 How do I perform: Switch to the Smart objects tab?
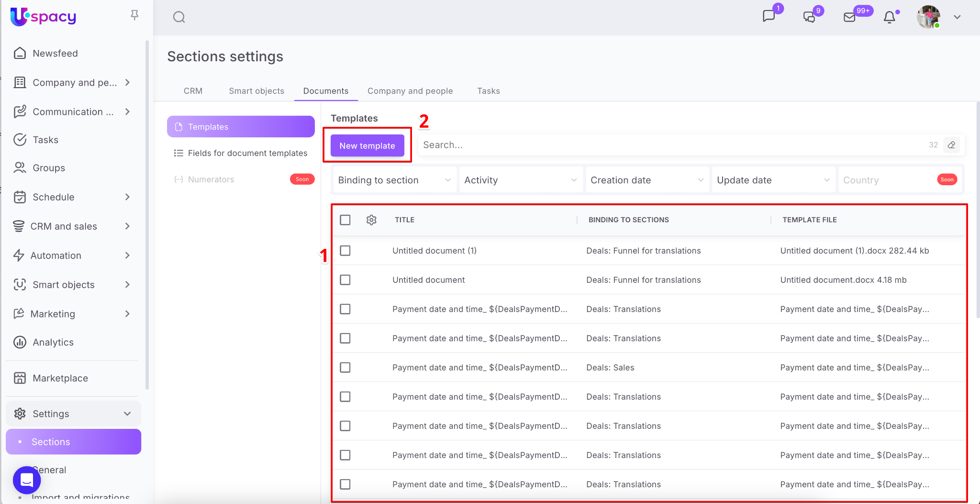pos(256,91)
